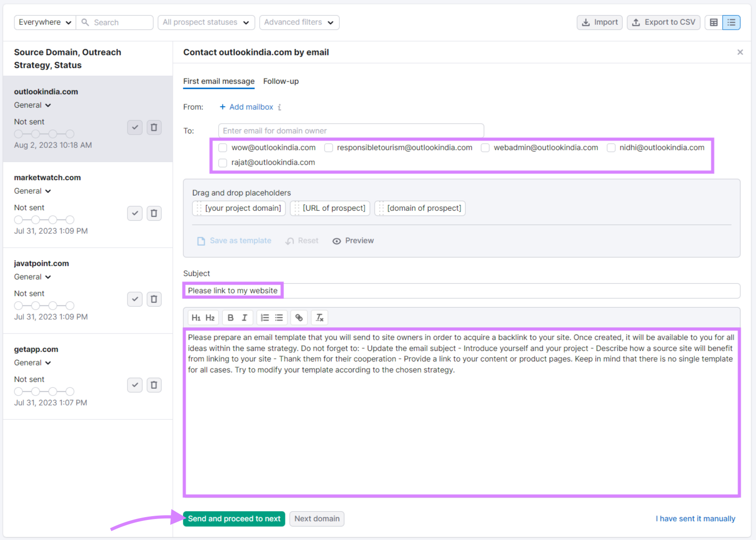Click the bulleted list icon

279,318
